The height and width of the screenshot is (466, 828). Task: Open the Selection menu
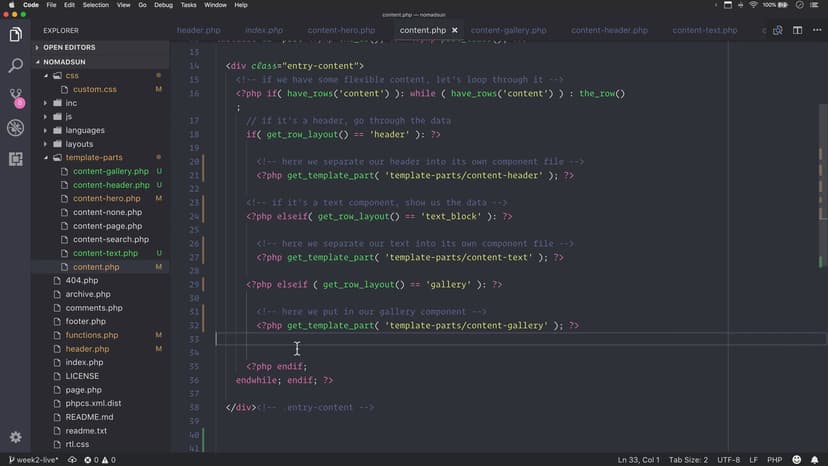[x=96, y=5]
